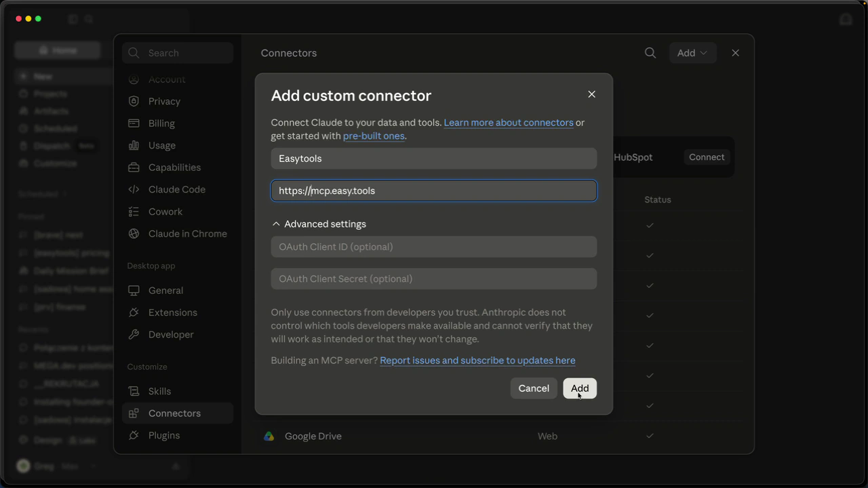868x488 pixels.
Task: Click the Web type for Google Drive
Action: pyautogui.click(x=547, y=436)
